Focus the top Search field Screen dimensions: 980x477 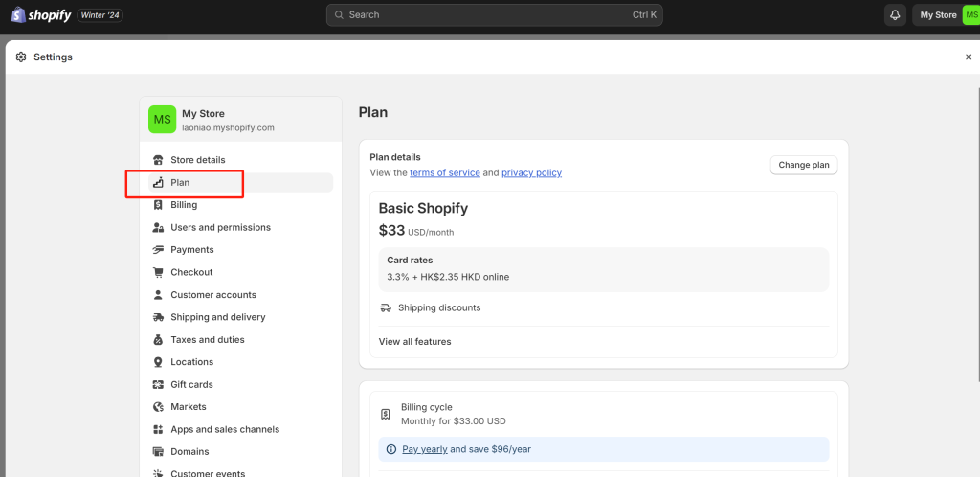[495, 15]
